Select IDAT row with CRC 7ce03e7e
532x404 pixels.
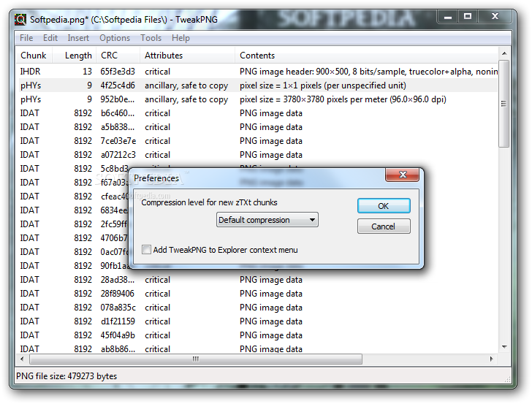(x=257, y=141)
